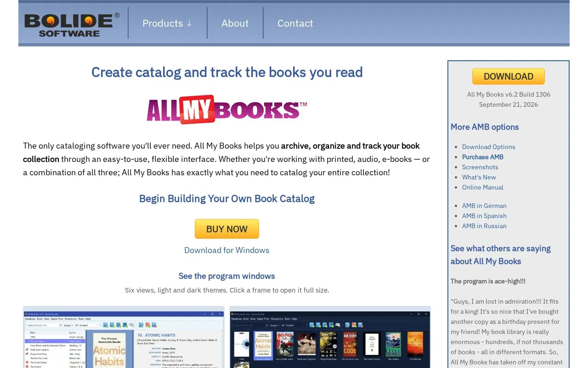This screenshot has height=368, width=588.
Task: Open the Purchase AMB link
Action: coord(483,157)
